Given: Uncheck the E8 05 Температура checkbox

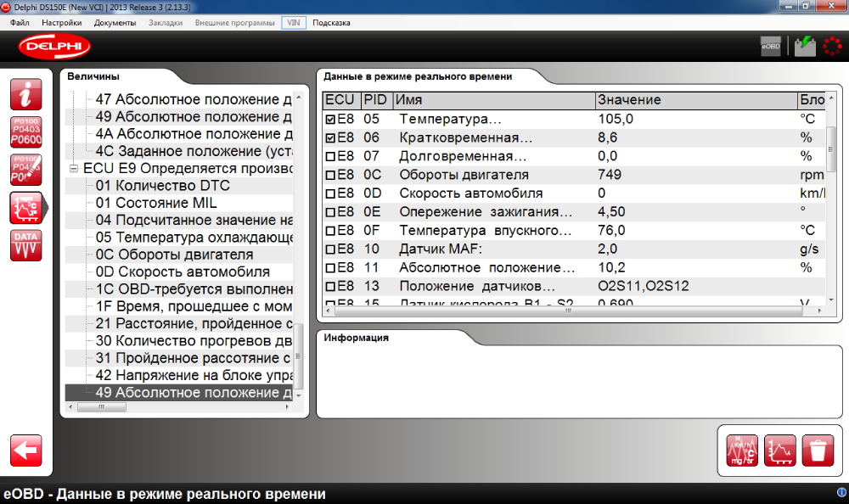Looking at the screenshot, I should coord(330,120).
